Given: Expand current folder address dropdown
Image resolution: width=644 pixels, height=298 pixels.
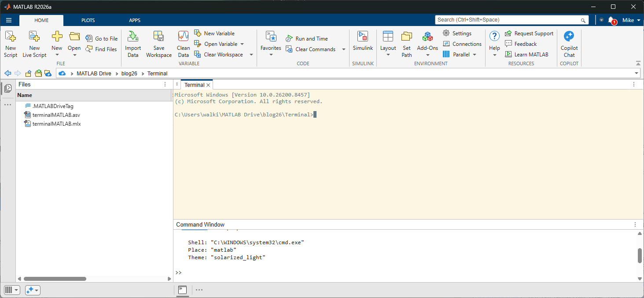Looking at the screenshot, I should click(637, 73).
